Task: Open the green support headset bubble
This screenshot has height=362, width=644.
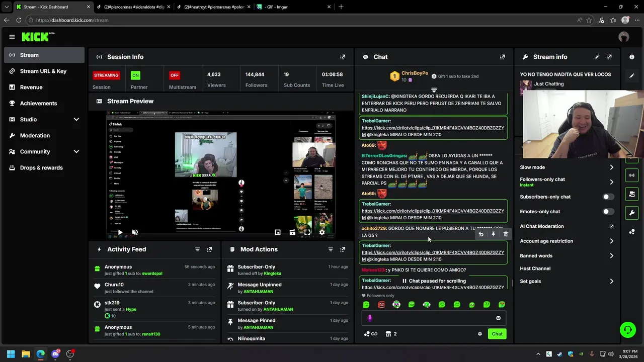Action: (627, 330)
